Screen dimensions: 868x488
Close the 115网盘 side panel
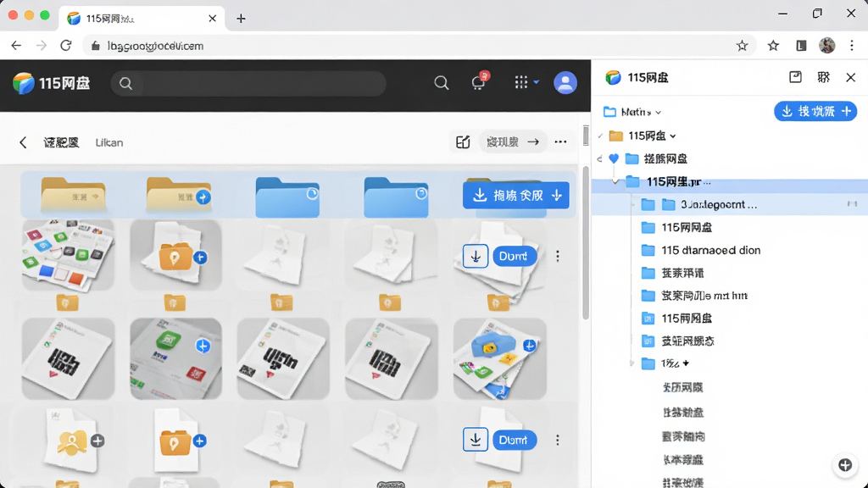pos(851,77)
